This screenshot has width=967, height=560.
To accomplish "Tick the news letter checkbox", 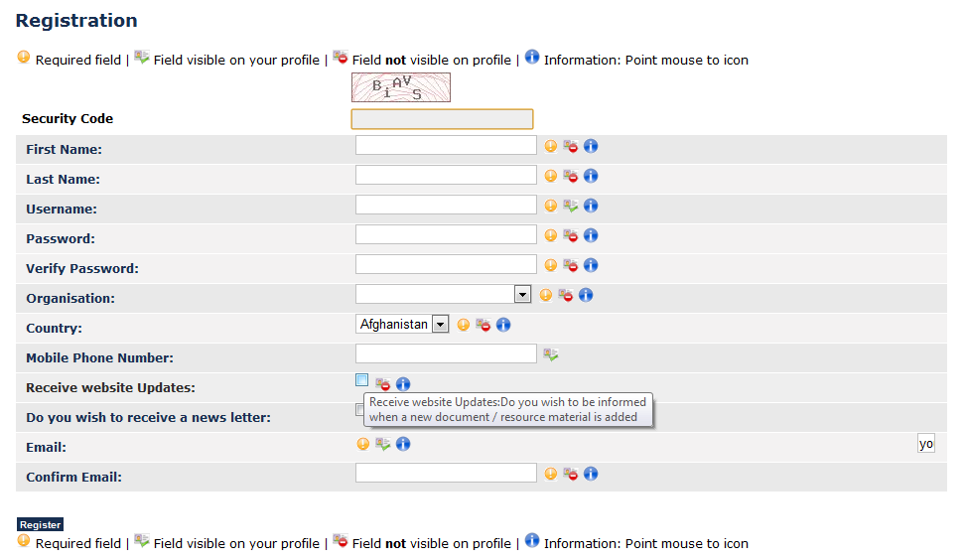I will click(359, 409).
